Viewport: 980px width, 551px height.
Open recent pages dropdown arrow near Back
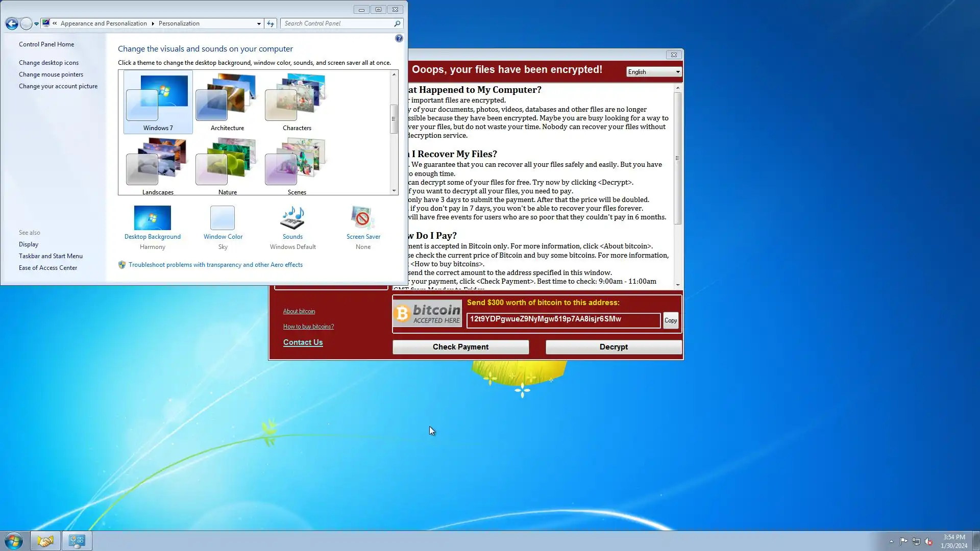click(x=36, y=23)
